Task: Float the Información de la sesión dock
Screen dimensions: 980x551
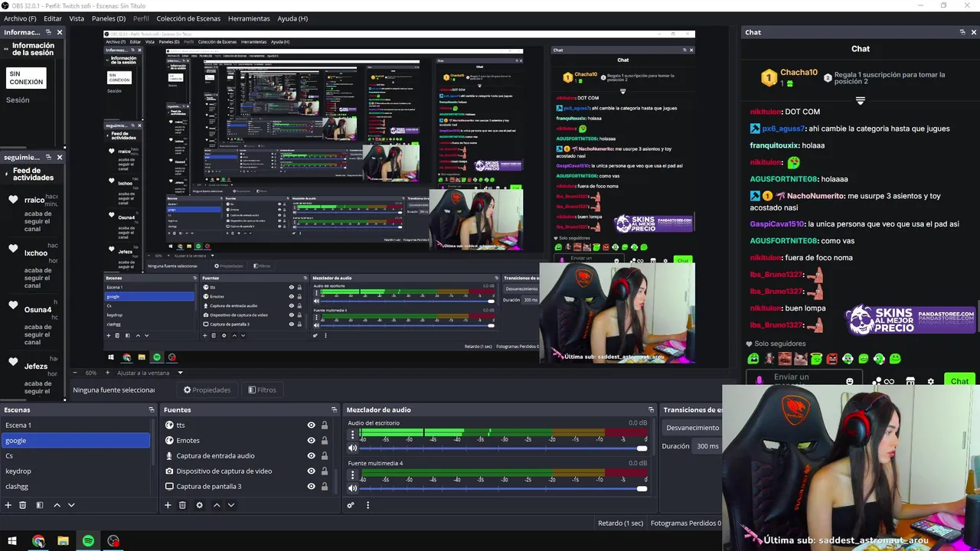Action: point(48,32)
